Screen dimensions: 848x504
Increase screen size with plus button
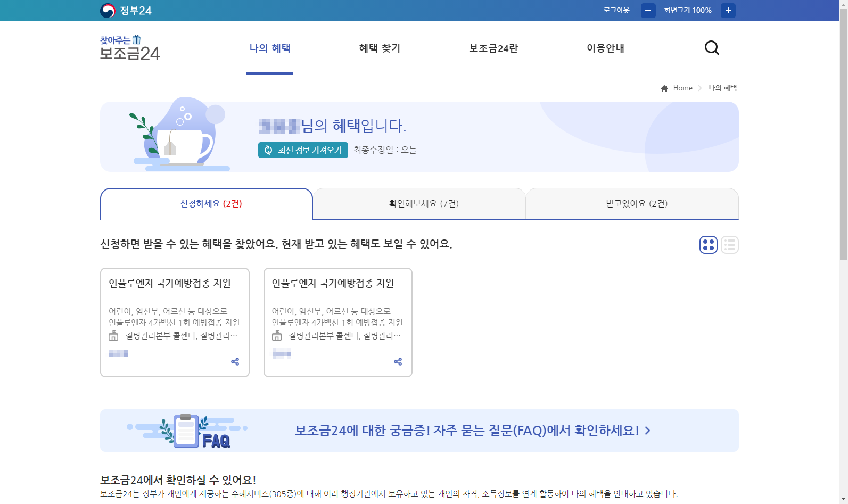728,11
